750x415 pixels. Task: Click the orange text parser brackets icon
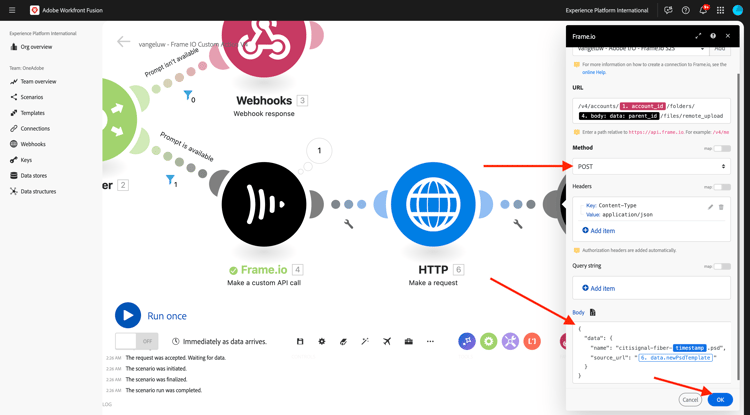[532, 341]
